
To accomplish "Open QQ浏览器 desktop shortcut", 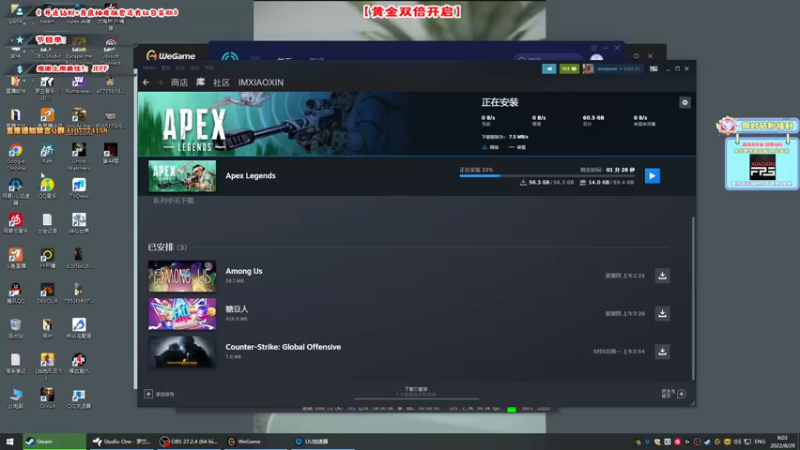I will [79, 398].
